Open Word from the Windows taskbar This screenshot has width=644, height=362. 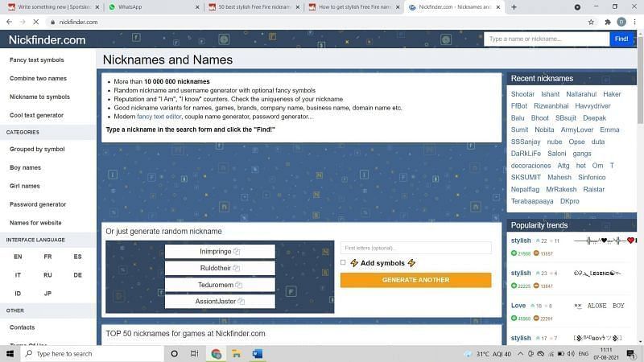pos(258,353)
